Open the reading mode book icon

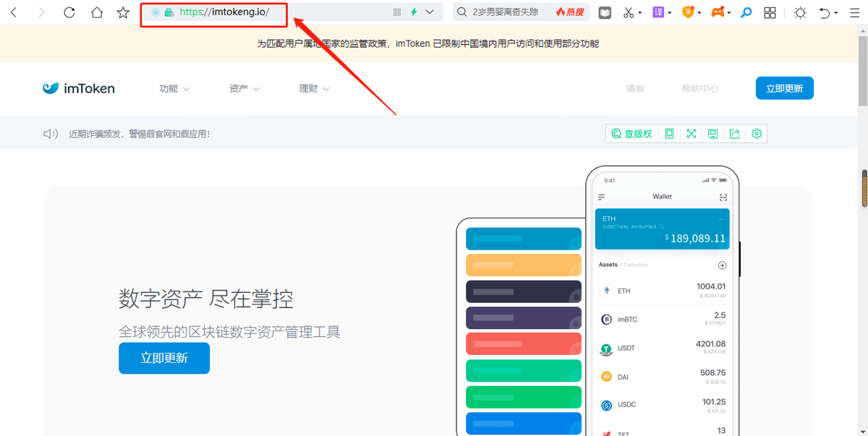click(x=605, y=12)
